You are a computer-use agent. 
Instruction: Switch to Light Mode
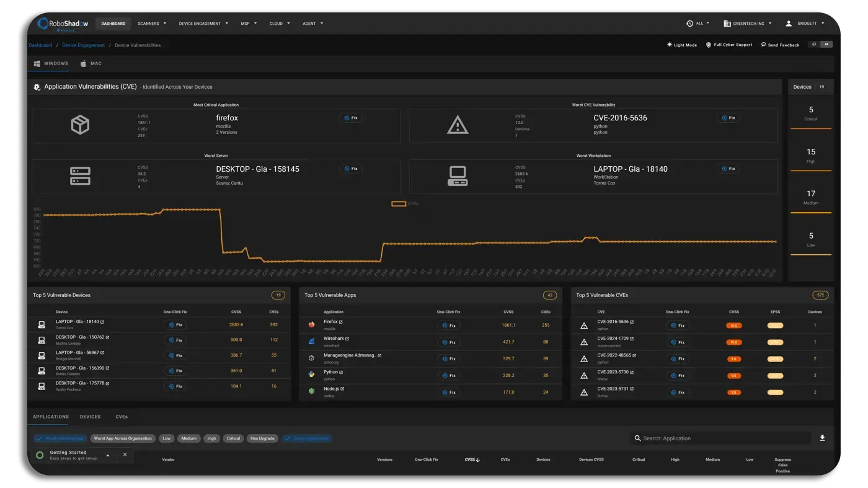(x=681, y=45)
